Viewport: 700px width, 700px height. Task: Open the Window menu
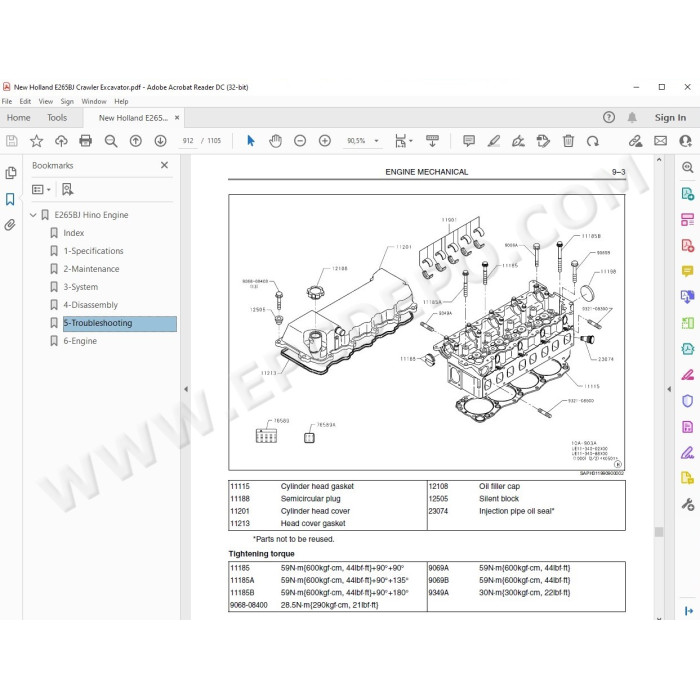tap(94, 101)
